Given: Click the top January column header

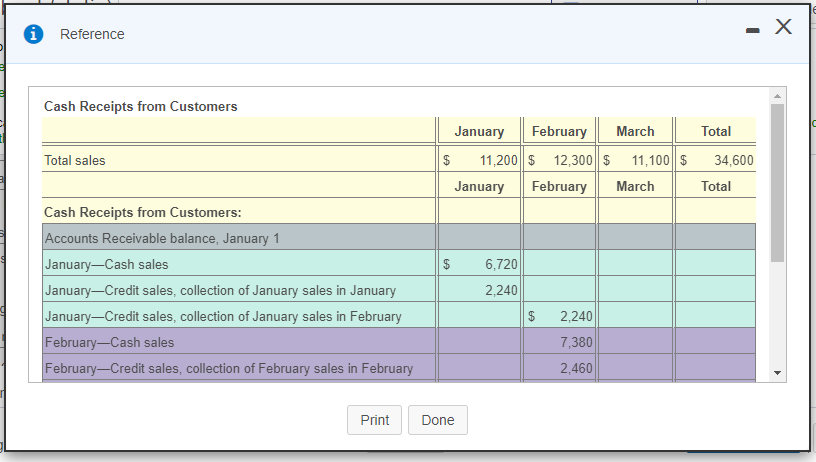Looking at the screenshot, I should click(x=479, y=131).
